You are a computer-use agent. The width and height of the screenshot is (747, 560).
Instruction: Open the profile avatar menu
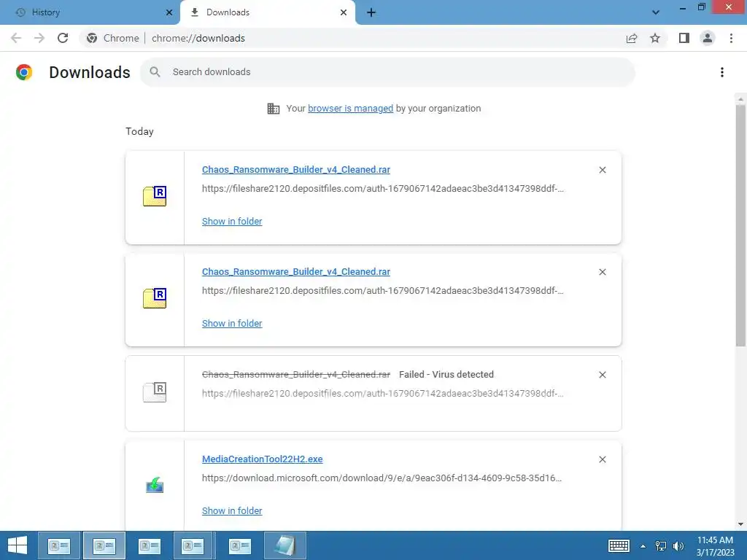(x=708, y=38)
